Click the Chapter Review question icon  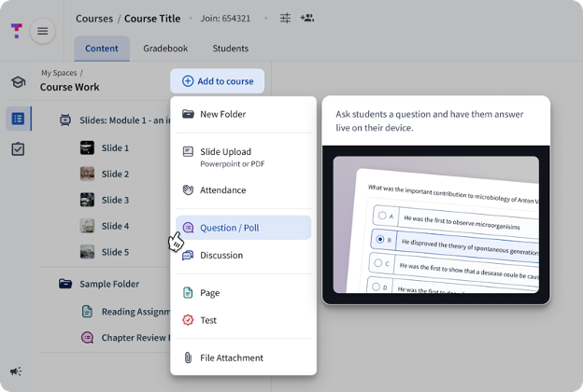[88, 337]
